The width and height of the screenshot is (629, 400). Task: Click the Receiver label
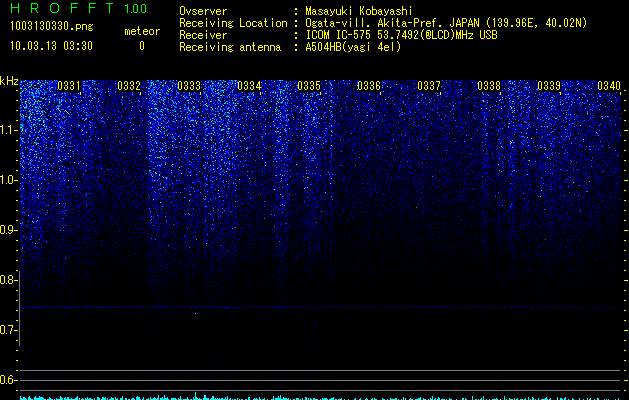pyautogui.click(x=203, y=35)
